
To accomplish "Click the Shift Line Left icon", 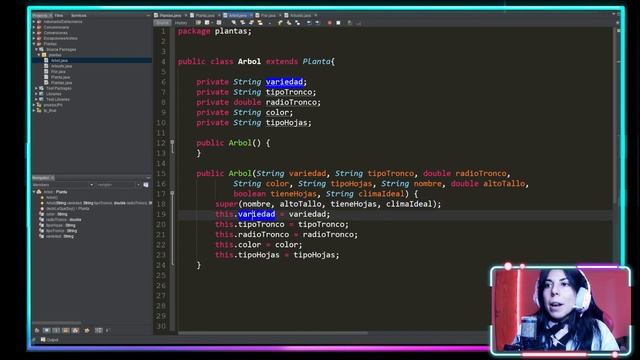I will (309, 23).
